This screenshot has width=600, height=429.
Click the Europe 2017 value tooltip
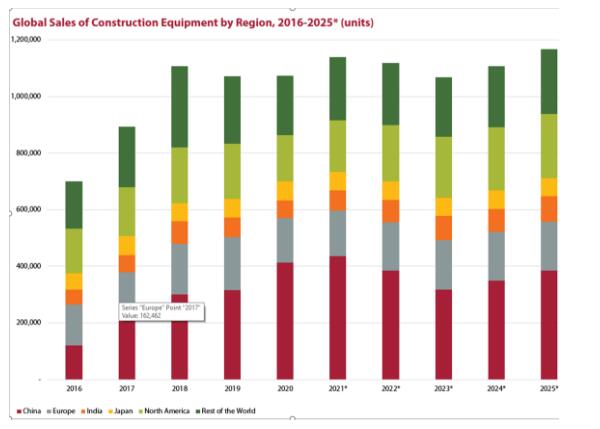pyautogui.click(x=162, y=312)
